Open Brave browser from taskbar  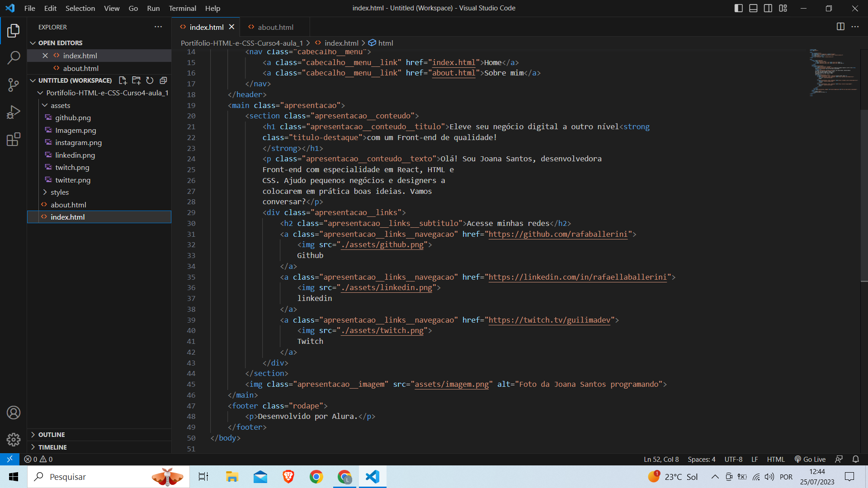pos(288,477)
